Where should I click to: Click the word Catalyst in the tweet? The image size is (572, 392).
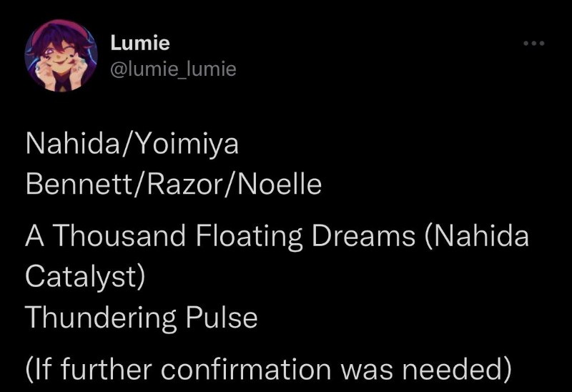pyautogui.click(x=81, y=278)
